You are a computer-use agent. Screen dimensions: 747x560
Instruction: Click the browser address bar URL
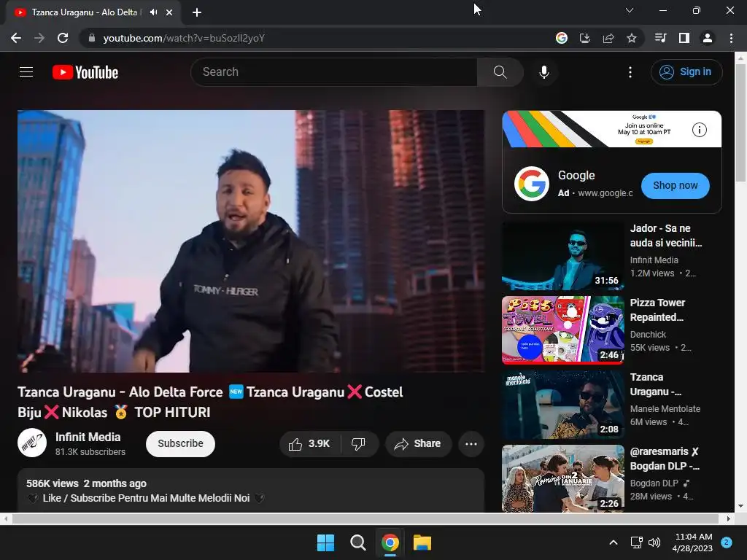tap(183, 38)
